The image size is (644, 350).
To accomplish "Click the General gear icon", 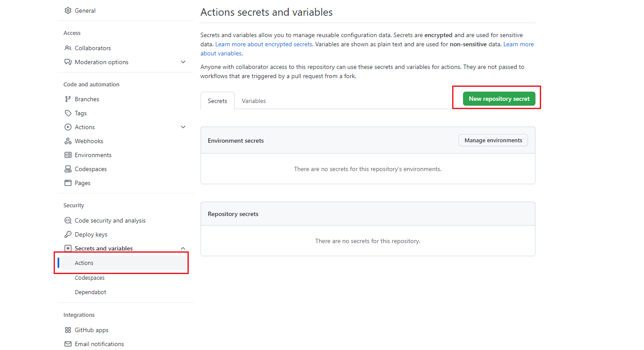I will (68, 10).
